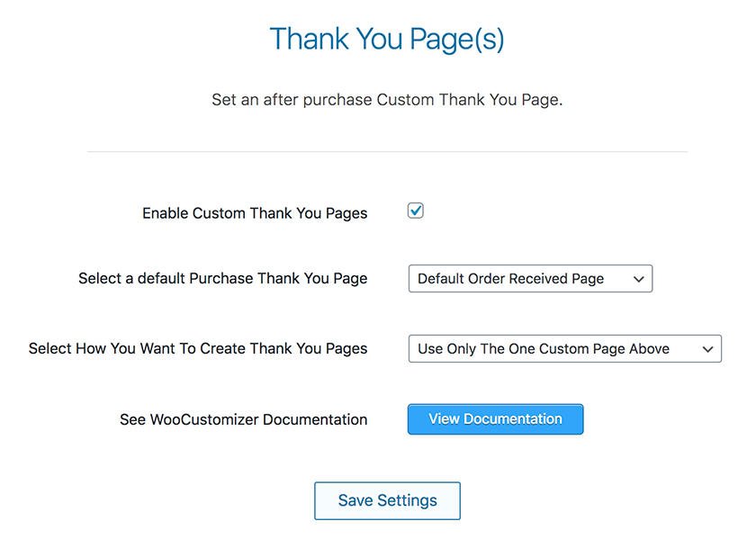Click Select How You Want To Create label
This screenshot has height=548, width=756.
coord(198,348)
